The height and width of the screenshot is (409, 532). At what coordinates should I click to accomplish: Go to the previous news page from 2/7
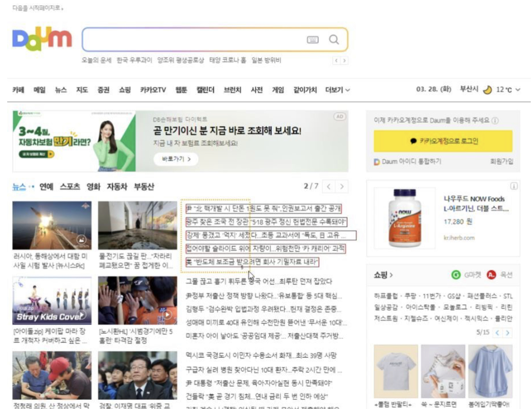tap(329, 187)
